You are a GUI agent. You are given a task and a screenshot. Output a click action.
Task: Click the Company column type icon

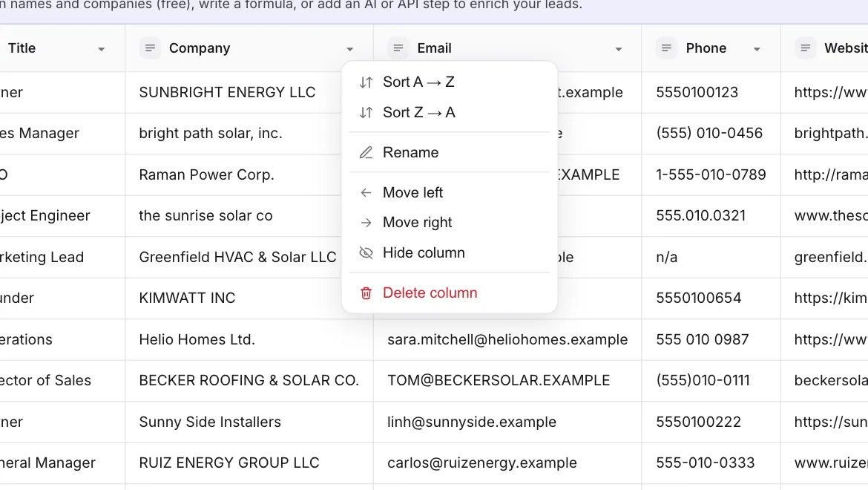click(x=150, y=48)
